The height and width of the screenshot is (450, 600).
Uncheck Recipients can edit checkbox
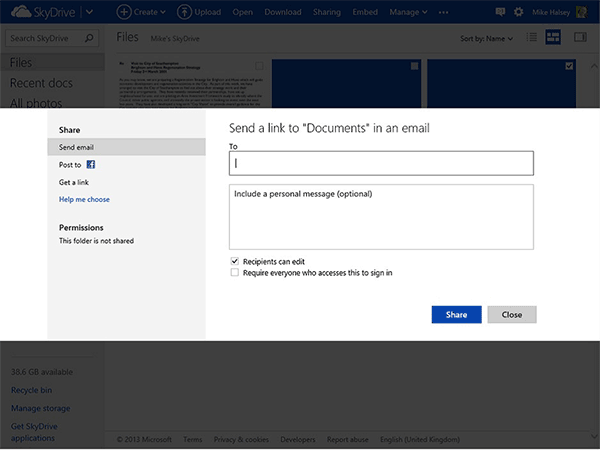[x=234, y=261]
